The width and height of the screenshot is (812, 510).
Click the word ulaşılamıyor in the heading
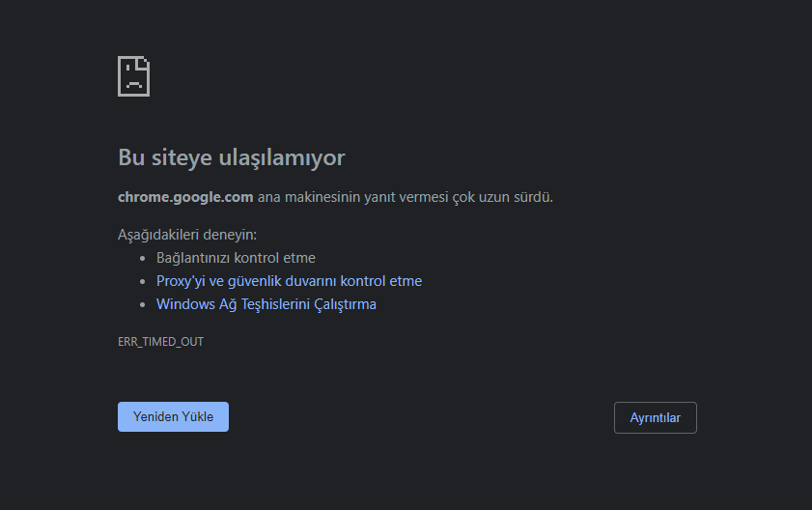click(282, 157)
